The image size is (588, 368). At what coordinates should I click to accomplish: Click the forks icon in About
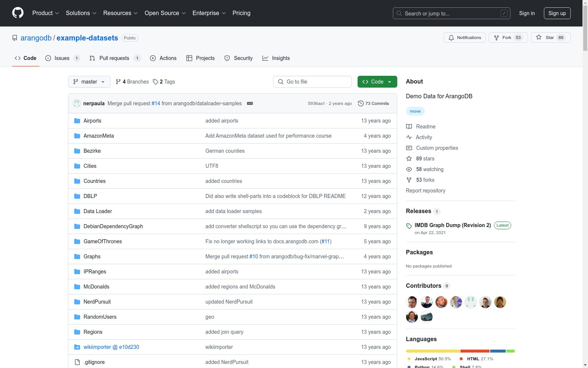coord(409,180)
